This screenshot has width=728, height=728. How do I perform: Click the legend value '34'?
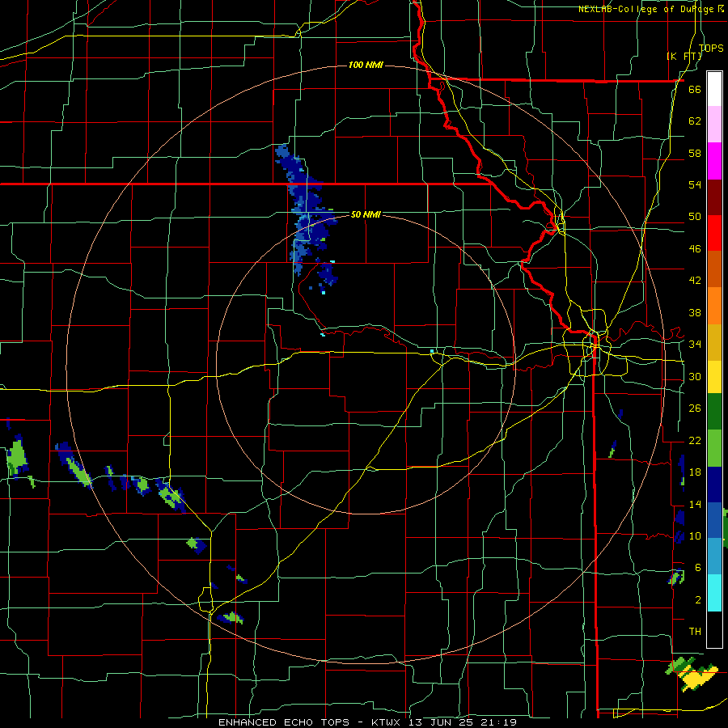click(695, 345)
